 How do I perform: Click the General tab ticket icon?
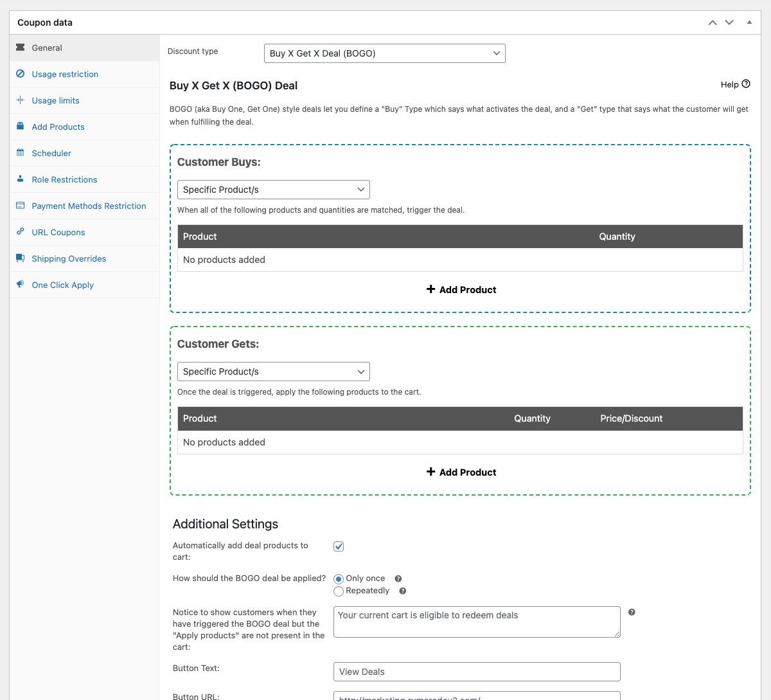tap(21, 48)
